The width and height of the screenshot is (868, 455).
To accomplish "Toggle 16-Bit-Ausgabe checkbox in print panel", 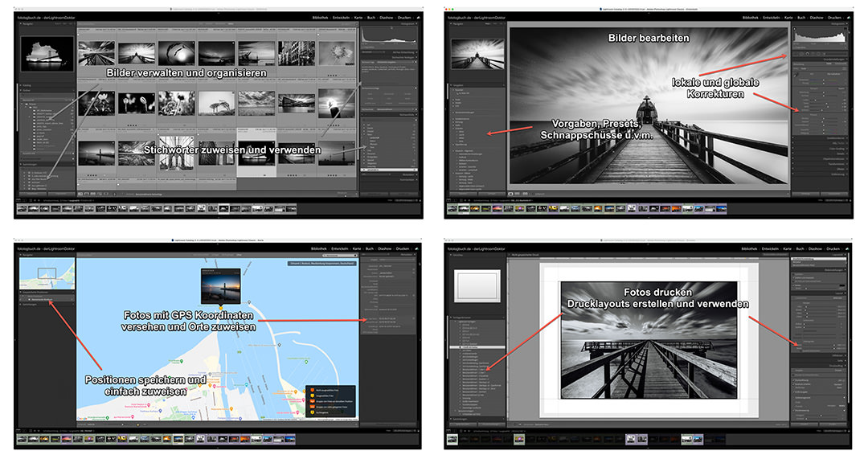I will point(793,392).
